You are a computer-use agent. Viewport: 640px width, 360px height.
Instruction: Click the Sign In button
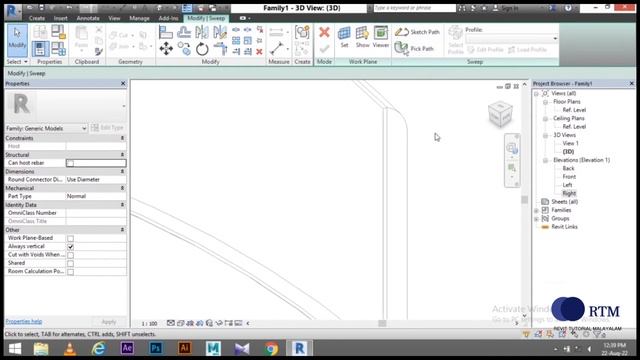[x=506, y=8]
